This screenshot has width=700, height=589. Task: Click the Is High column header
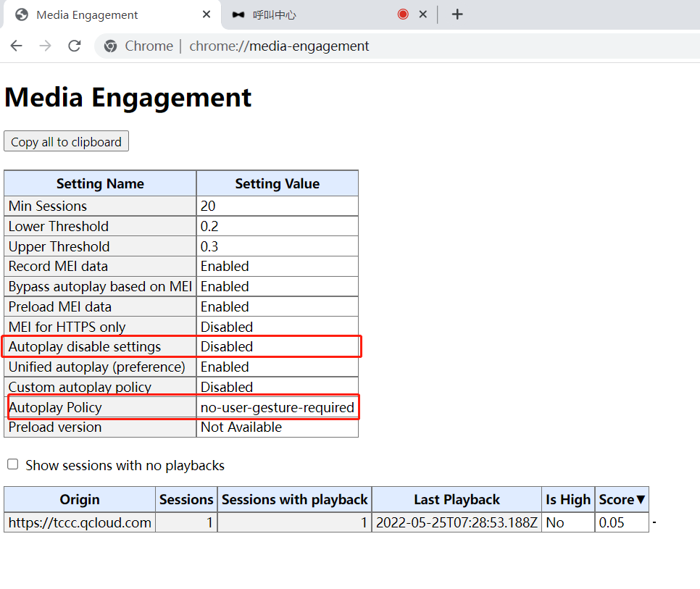tap(568, 499)
